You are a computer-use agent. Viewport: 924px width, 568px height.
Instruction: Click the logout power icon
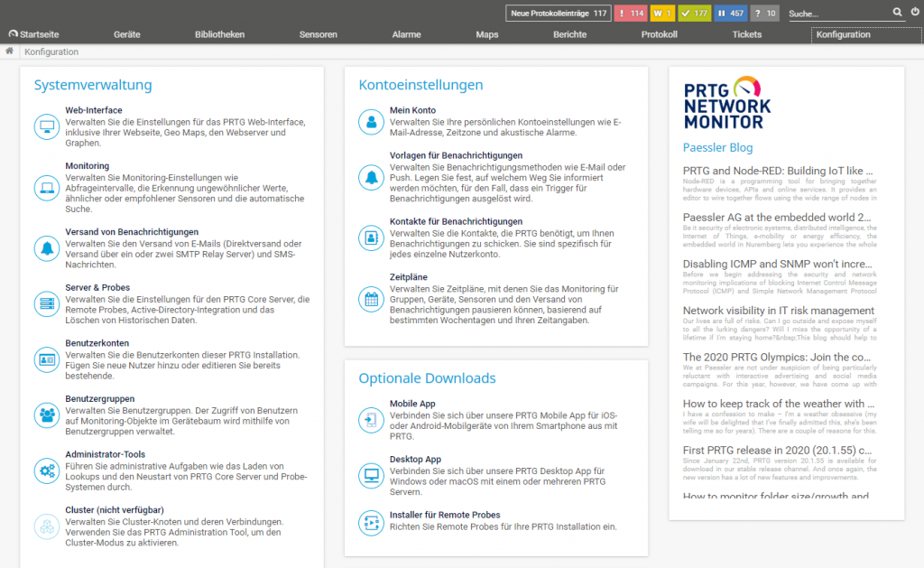[915, 13]
